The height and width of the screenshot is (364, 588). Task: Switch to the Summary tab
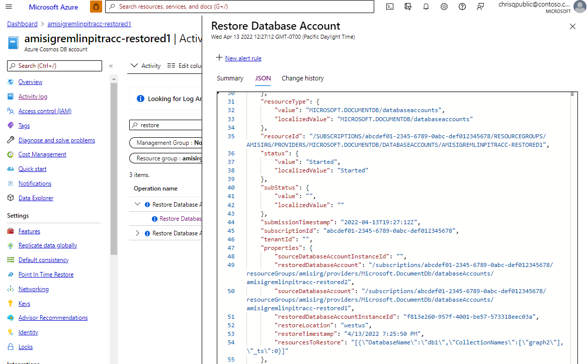[x=230, y=78]
